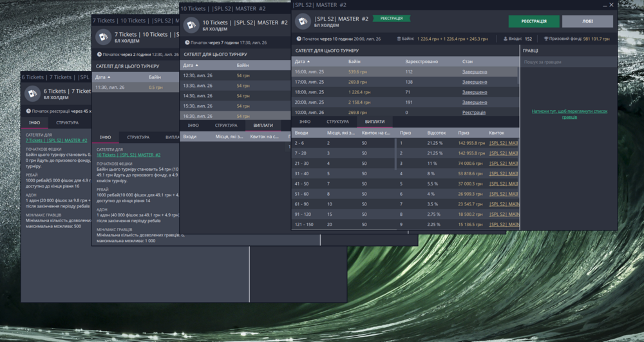Click the РЕЄСТРАЦІЯ status badge
Viewport: 644px width, 342px height.
tap(392, 19)
